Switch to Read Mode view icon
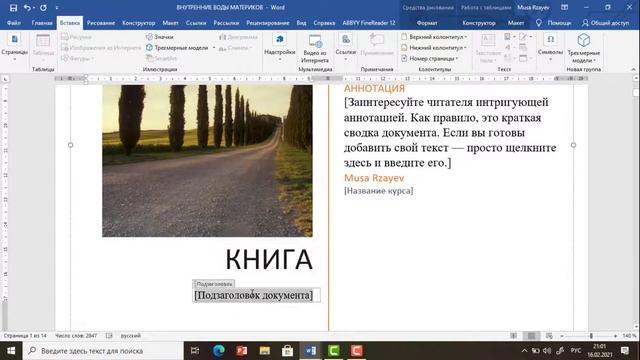This screenshot has width=640, height=360. coord(513,336)
